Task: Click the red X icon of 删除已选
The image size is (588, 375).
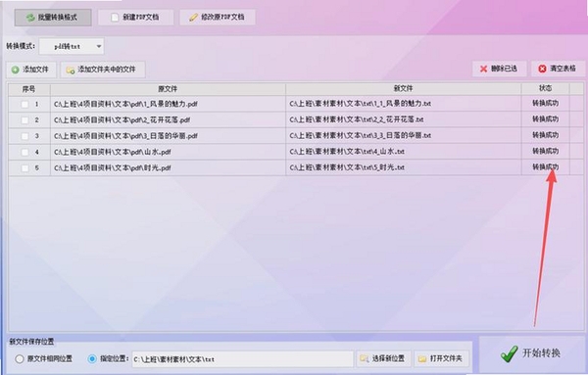Action: pos(483,69)
